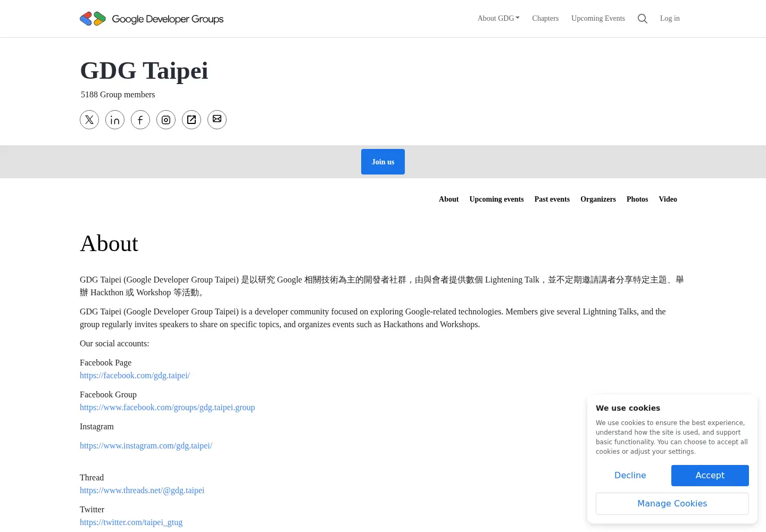Click the Join us button
The height and width of the screenshot is (532, 766).
(383, 162)
